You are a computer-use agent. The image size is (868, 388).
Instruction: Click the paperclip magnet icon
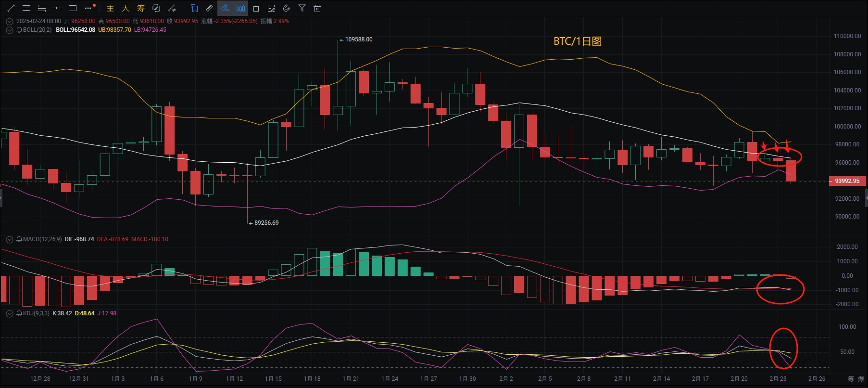(287, 8)
